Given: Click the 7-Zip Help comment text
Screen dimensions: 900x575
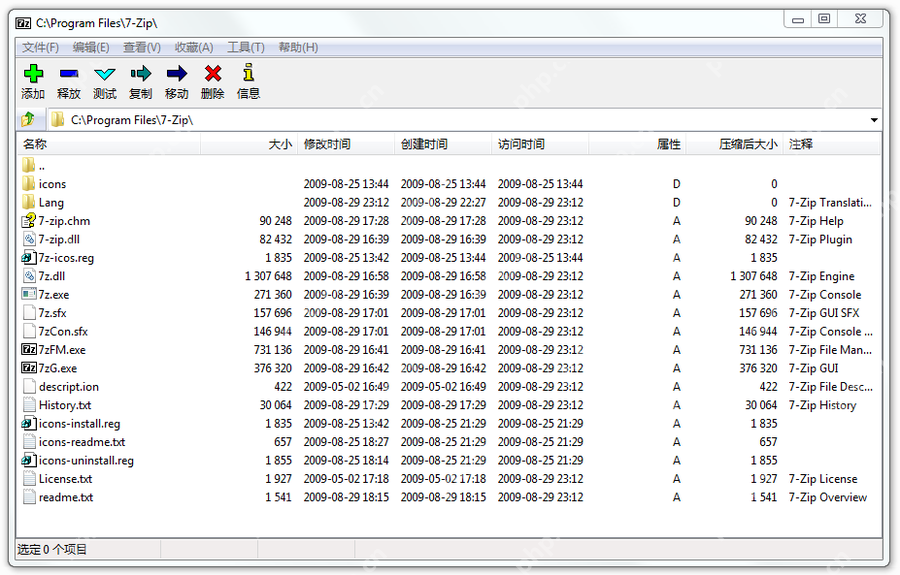Looking at the screenshot, I should click(816, 221).
